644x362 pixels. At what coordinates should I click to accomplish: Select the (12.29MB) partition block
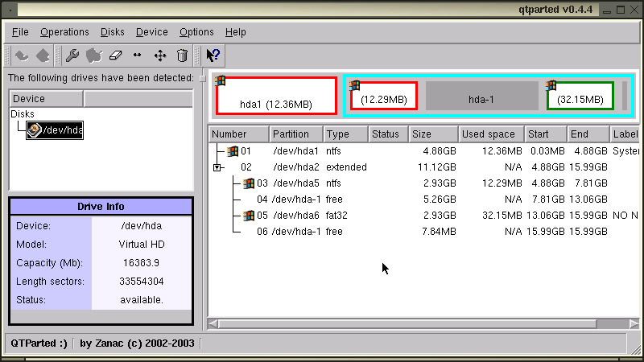click(384, 96)
